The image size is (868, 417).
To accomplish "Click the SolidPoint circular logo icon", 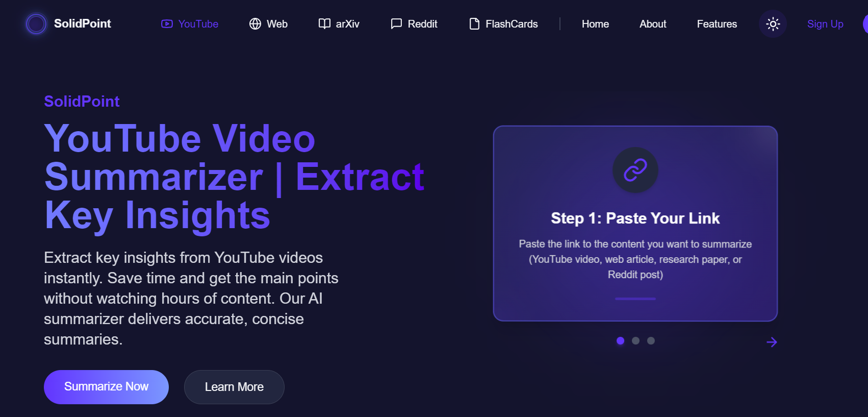I will click(x=36, y=24).
